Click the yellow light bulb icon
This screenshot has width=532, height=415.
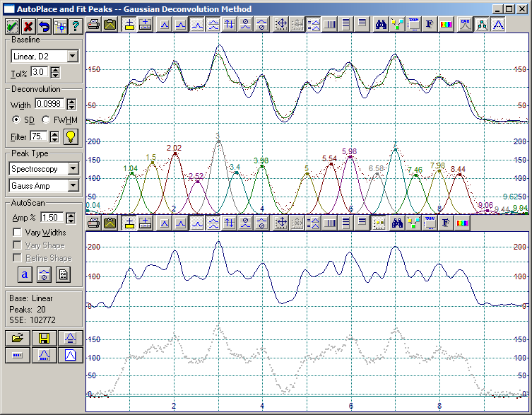point(71,136)
